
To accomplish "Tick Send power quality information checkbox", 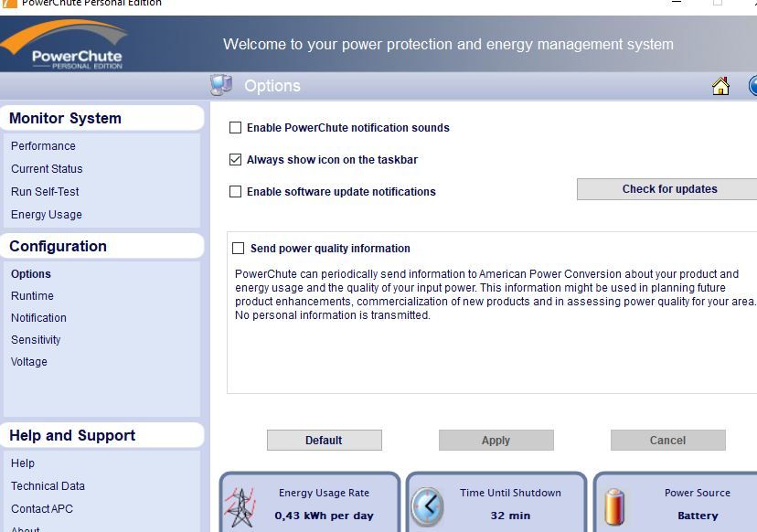I will click(238, 248).
